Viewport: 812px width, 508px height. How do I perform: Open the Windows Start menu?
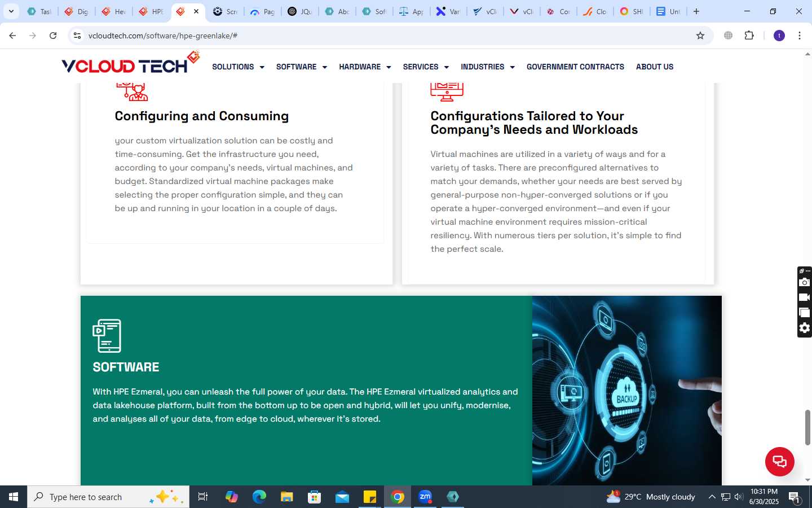[14, 497]
